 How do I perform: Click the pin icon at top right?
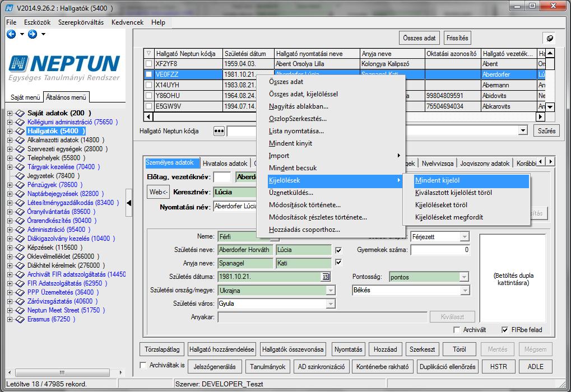549,38
